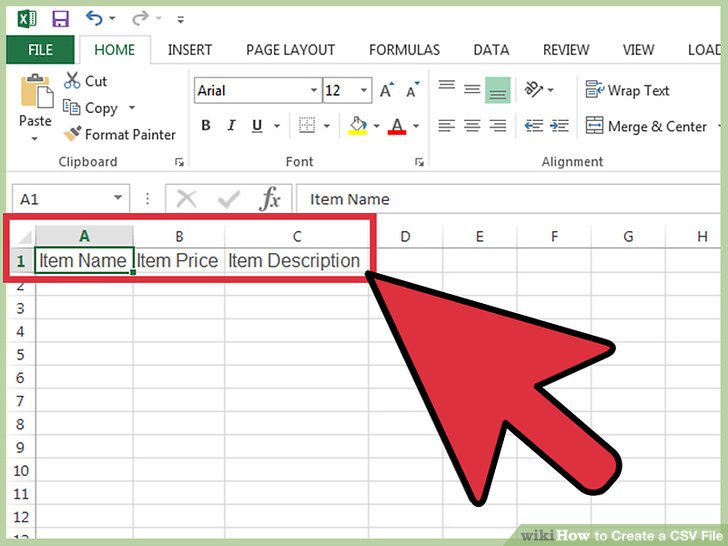This screenshot has width=728, height=546.
Task: Open the Arial font name dropdown
Action: pos(314,90)
